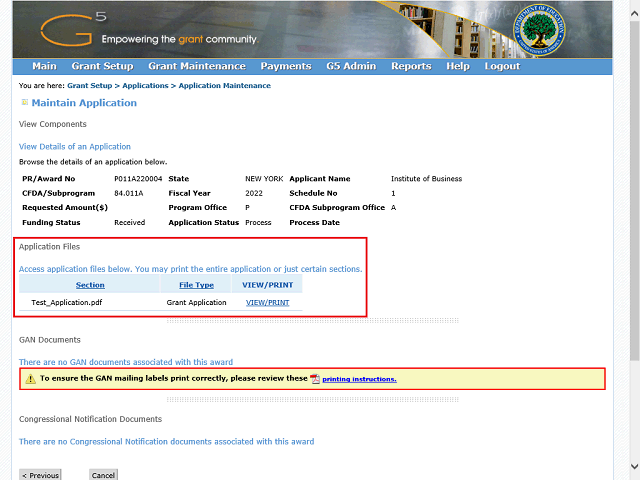Click the scrollbar down arrow
The image size is (640, 480).
[x=634, y=466]
